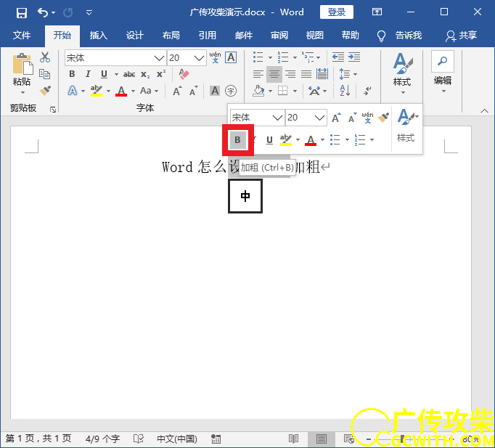This screenshot has height=448, width=495.
Task: Toggle Underline in the ribbon font group
Action: click(104, 74)
